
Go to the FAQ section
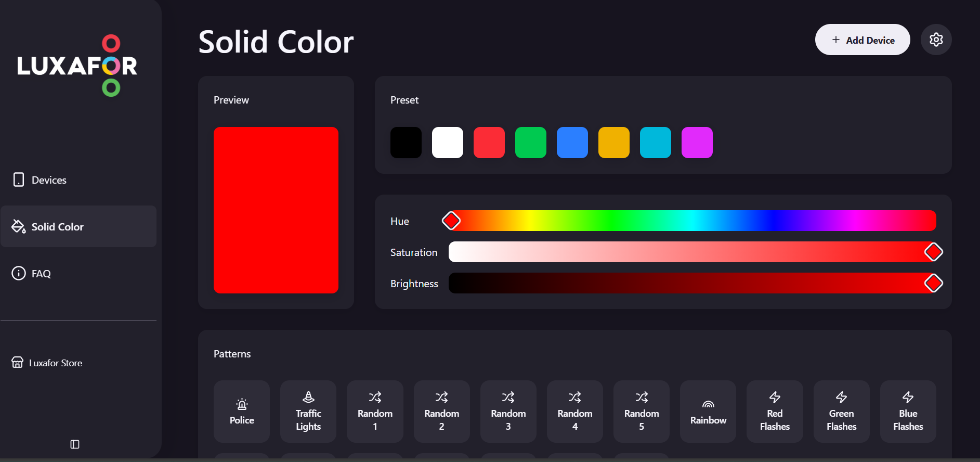point(41,274)
